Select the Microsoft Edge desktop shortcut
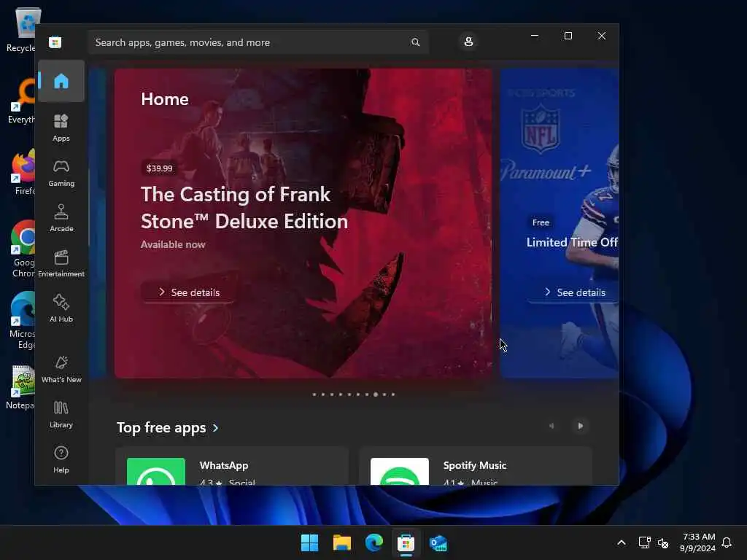The height and width of the screenshot is (560, 747). coord(23,320)
